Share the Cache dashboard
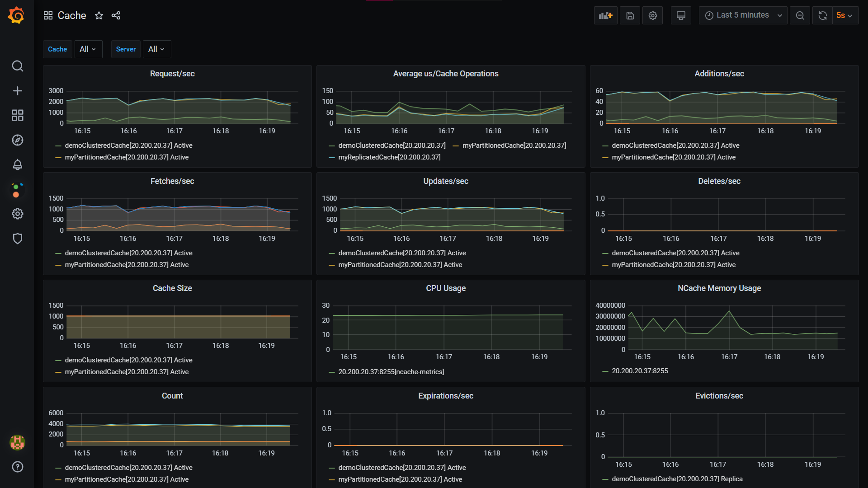The height and width of the screenshot is (488, 868). tap(116, 15)
